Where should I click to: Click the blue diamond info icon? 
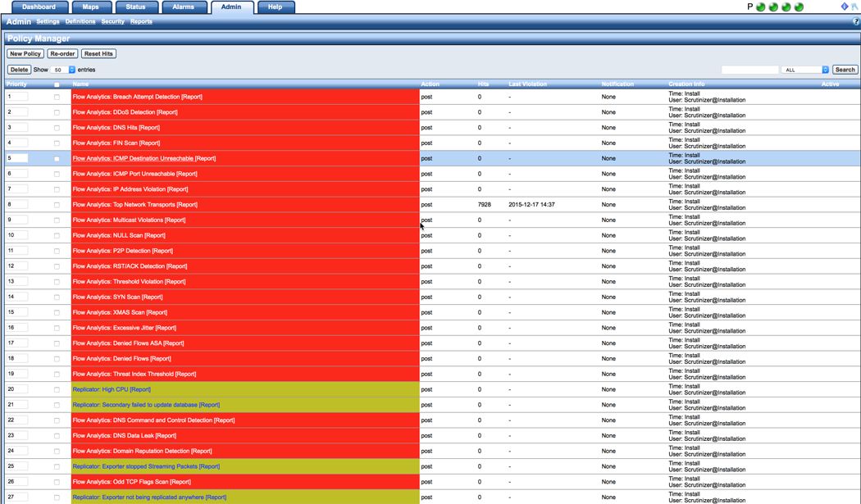pyautogui.click(x=844, y=7)
